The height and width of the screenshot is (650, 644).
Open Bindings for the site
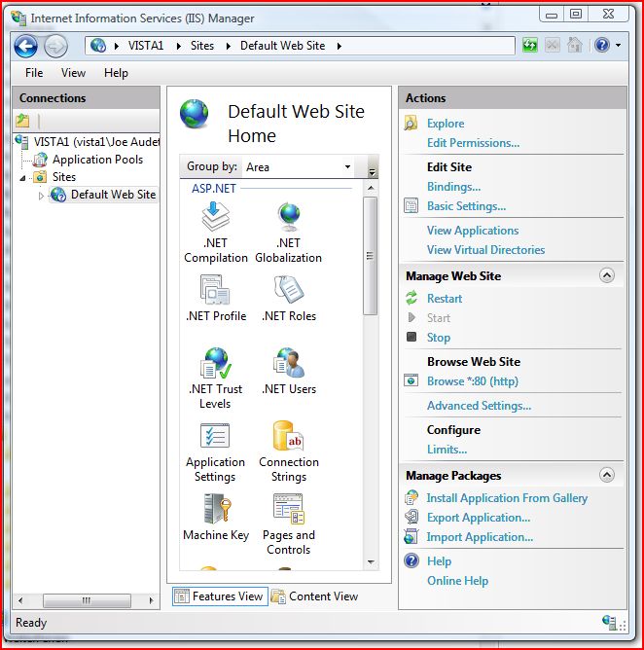coord(453,187)
